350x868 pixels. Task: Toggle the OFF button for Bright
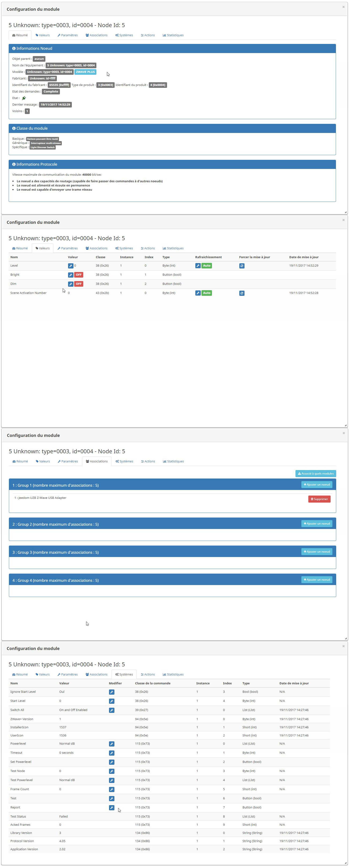click(79, 275)
